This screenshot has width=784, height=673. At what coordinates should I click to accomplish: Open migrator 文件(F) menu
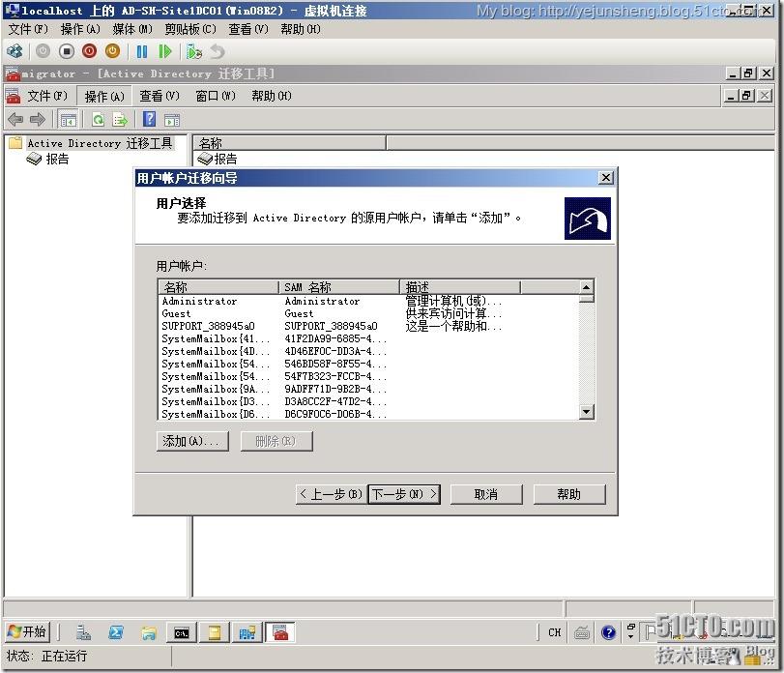click(47, 96)
